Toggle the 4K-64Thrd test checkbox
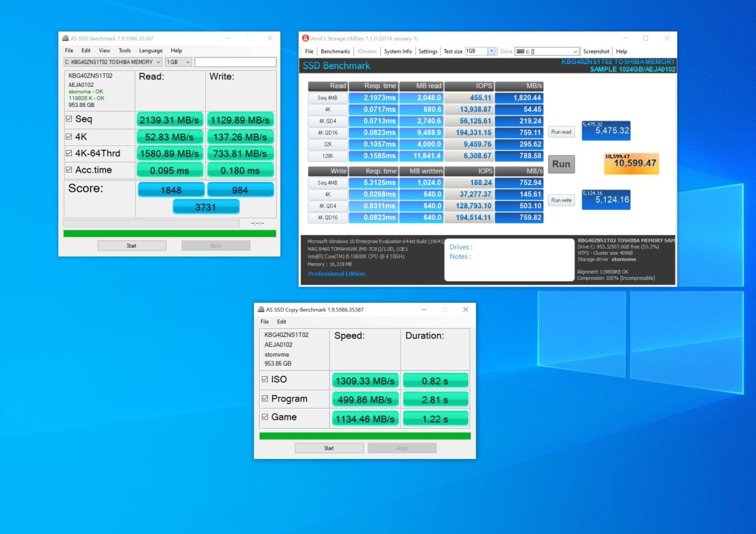 point(69,153)
